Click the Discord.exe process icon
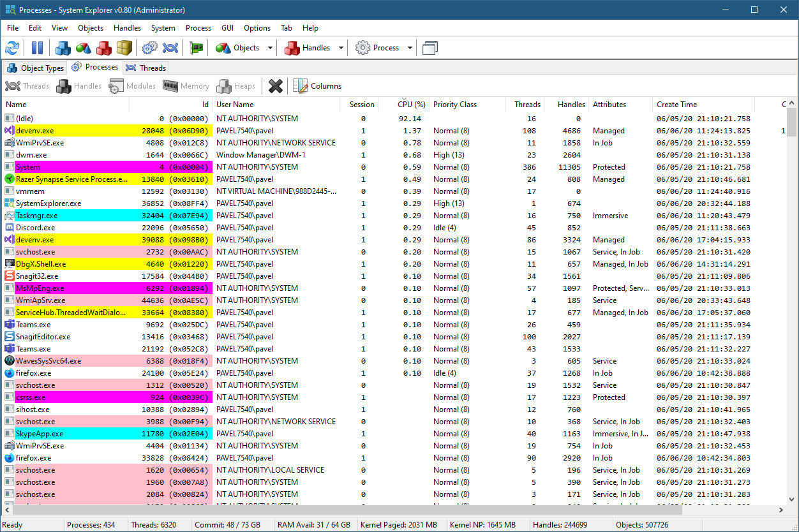This screenshot has width=799, height=532. 10,228
